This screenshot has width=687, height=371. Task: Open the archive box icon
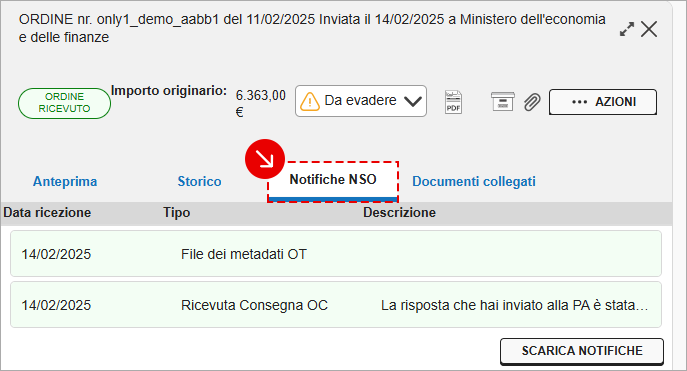[x=503, y=102]
